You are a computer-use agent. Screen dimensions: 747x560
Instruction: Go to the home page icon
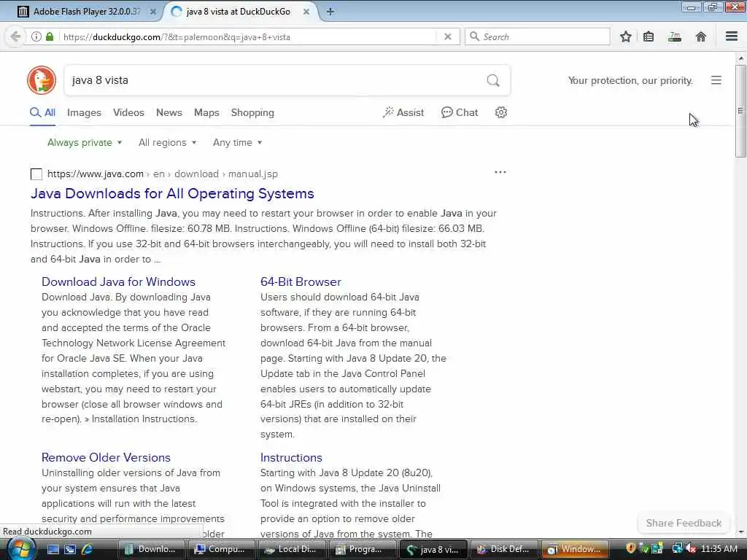pos(700,36)
